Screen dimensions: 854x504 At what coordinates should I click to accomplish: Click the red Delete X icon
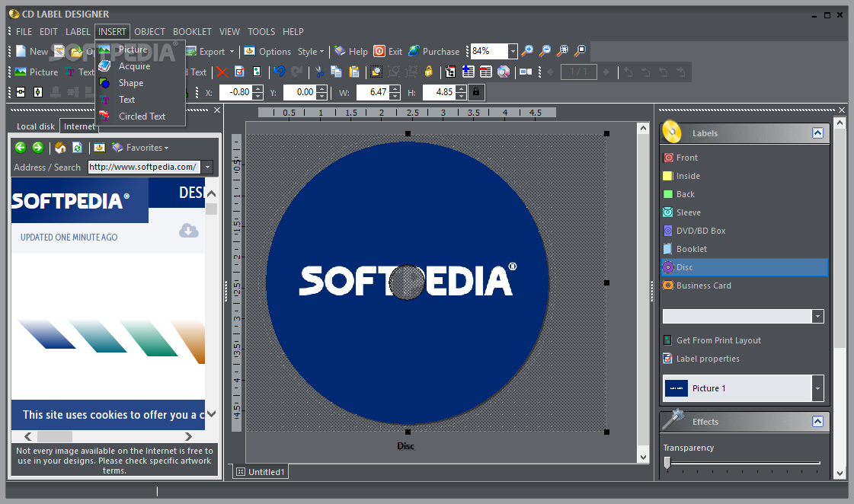pos(222,72)
